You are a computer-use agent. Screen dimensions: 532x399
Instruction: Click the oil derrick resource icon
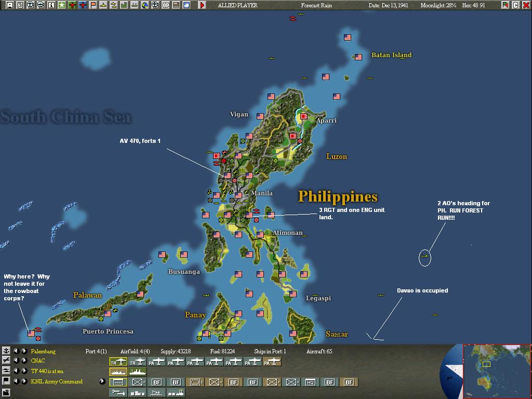156,393
